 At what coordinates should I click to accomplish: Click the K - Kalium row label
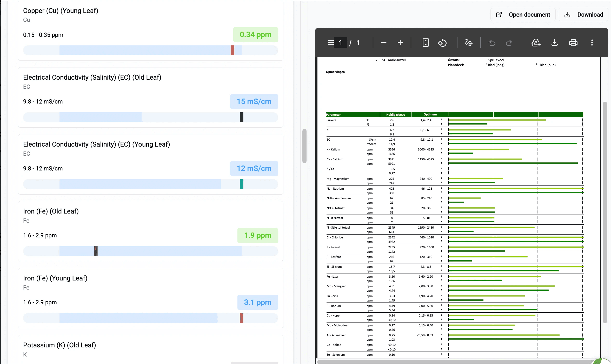click(333, 149)
